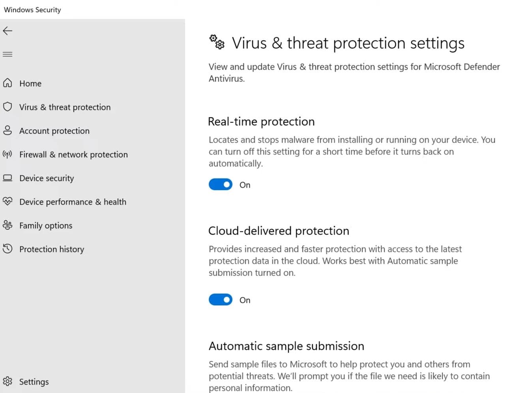Click the heart icon for Device performance
The height and width of the screenshot is (393, 532).
pos(7,202)
